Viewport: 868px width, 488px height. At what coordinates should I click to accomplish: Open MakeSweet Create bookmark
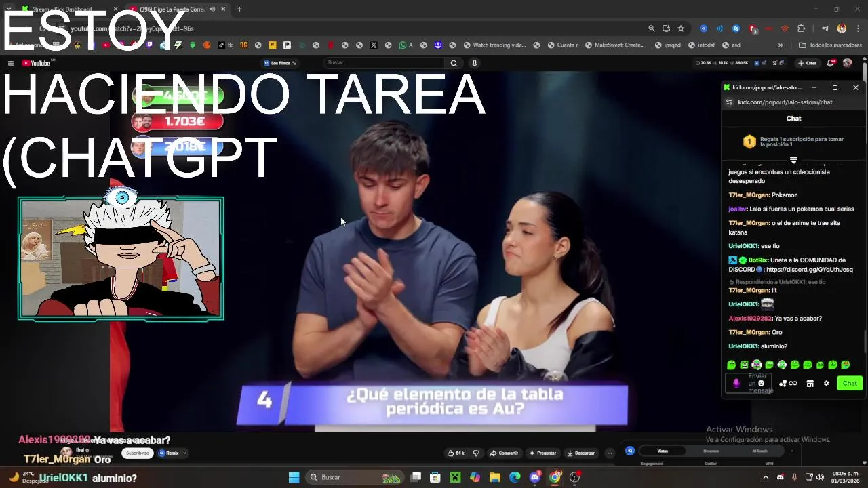tap(614, 45)
